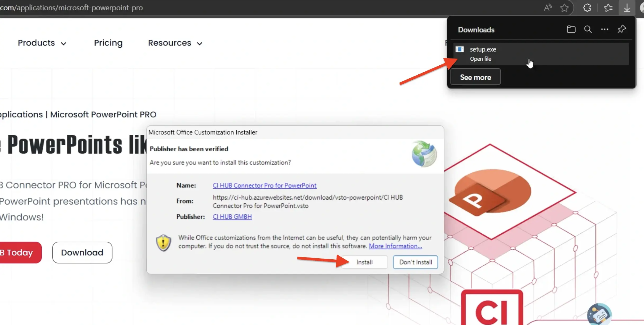Viewport: 644px width, 325px height.
Task: Click Open file under setup.exe
Action: (x=480, y=59)
